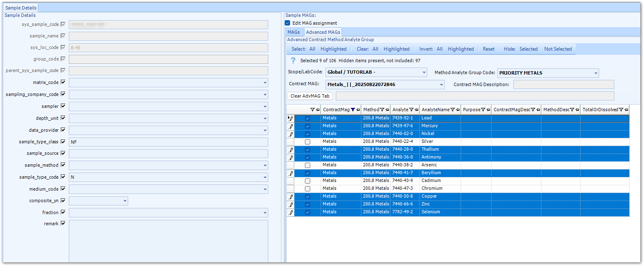Image resolution: width=644 pixels, height=266 pixels.
Task: Click the Sample Details tab
Action: pyautogui.click(x=20, y=7)
